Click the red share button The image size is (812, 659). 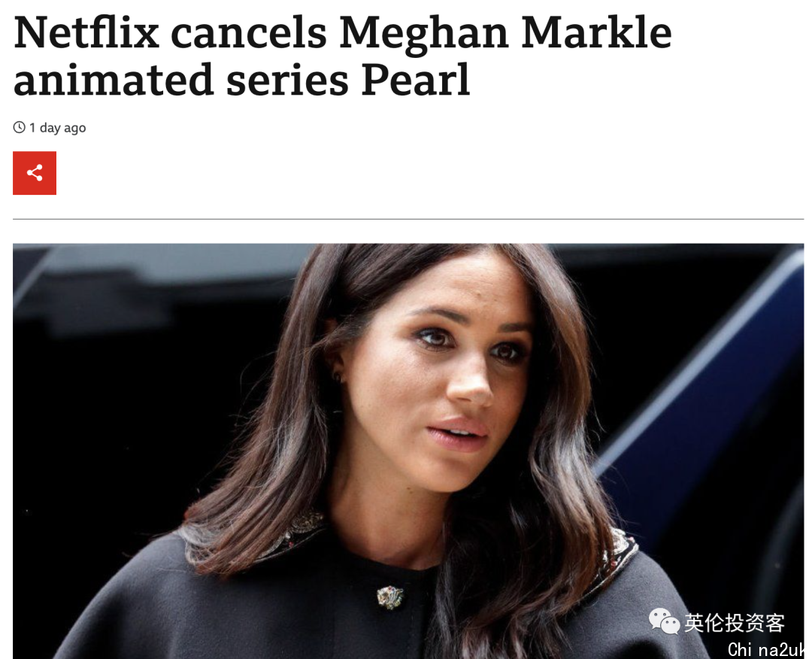(x=35, y=173)
